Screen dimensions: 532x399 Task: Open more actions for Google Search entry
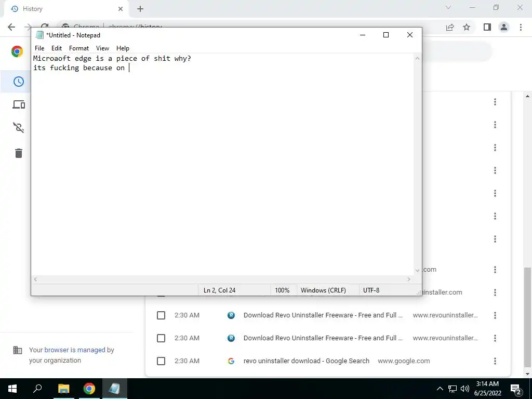[495, 361]
